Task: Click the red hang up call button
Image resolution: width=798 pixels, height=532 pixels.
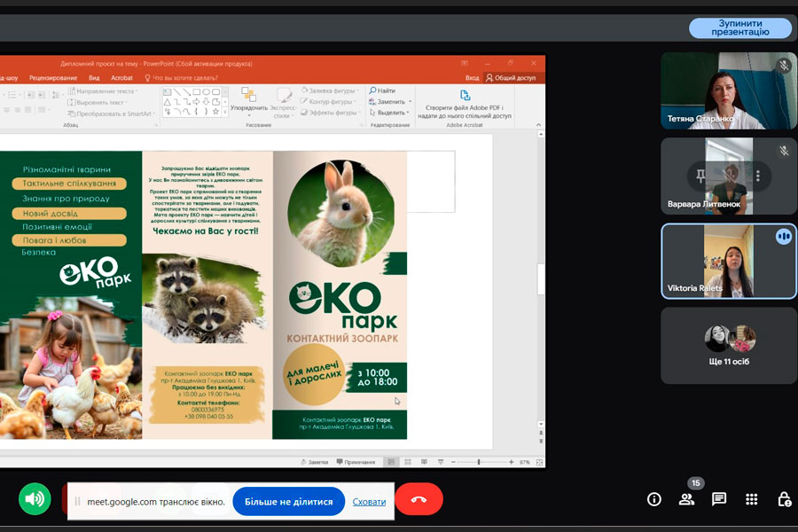Action: click(x=419, y=499)
